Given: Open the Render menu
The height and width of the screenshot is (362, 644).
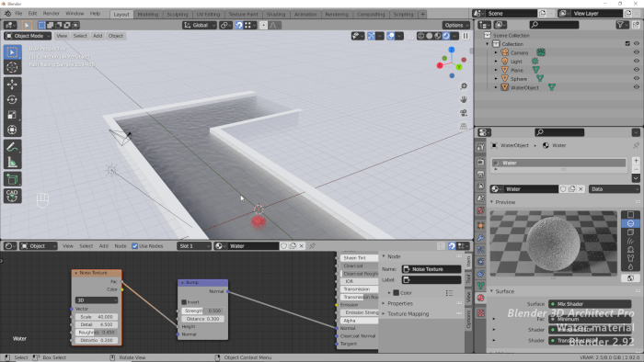Looking at the screenshot, I should (x=52, y=14).
